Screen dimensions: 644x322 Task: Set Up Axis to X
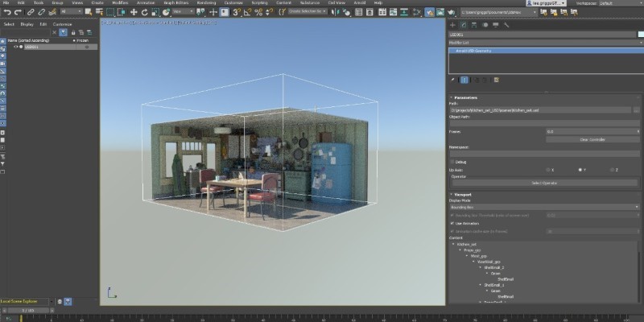click(x=548, y=170)
